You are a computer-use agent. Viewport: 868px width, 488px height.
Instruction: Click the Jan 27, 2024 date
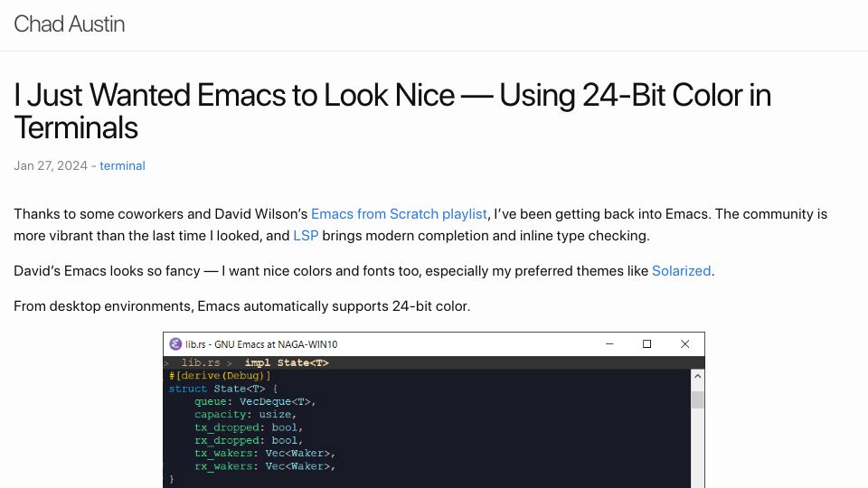[51, 165]
